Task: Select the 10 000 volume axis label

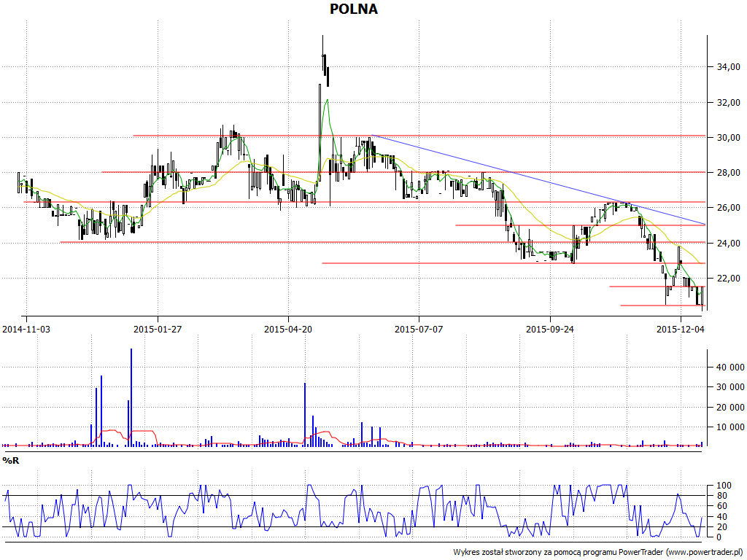Action: 729,427
